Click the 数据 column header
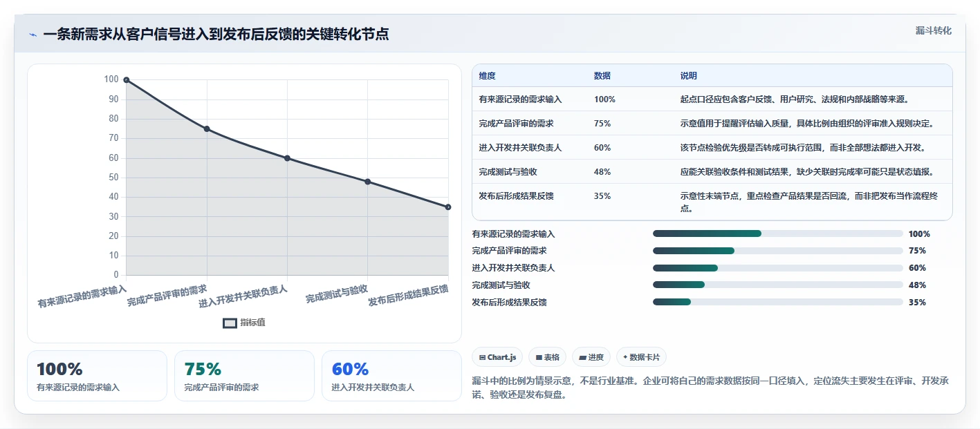 coord(602,76)
